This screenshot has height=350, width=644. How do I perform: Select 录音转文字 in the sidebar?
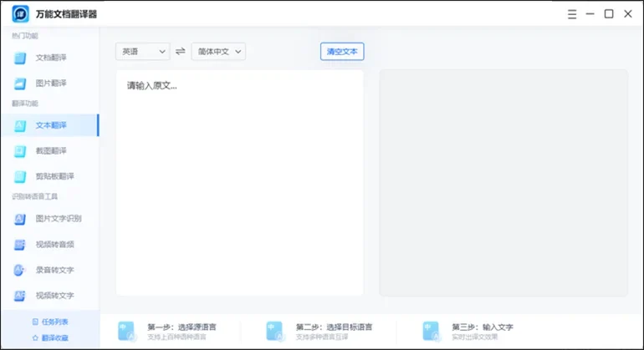[49, 270]
